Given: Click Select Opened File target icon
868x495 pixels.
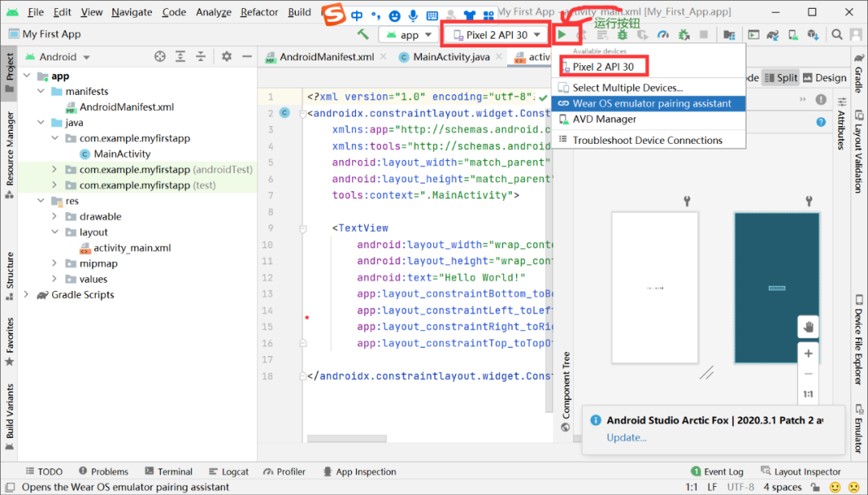Looking at the screenshot, I should [160, 56].
